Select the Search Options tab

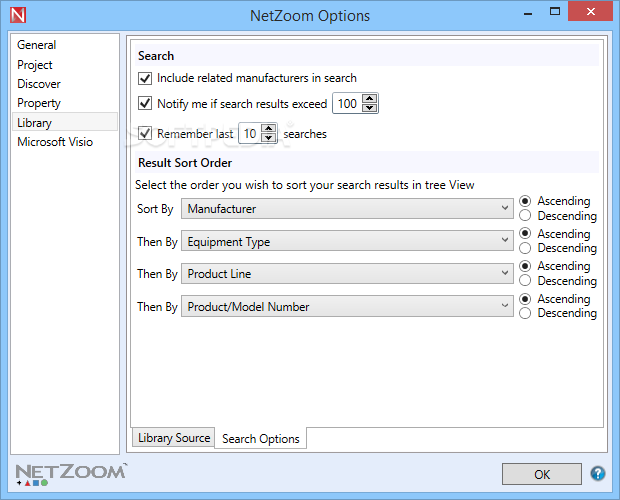(261, 438)
